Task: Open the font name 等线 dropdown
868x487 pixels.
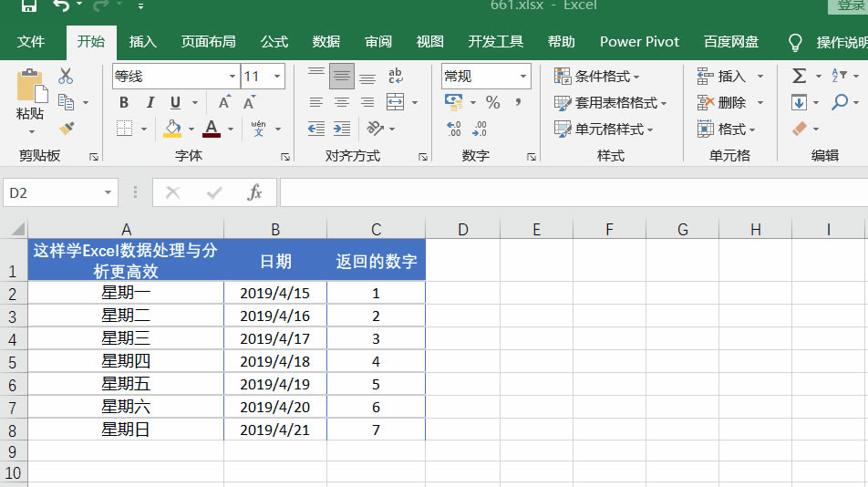Action: 232,77
